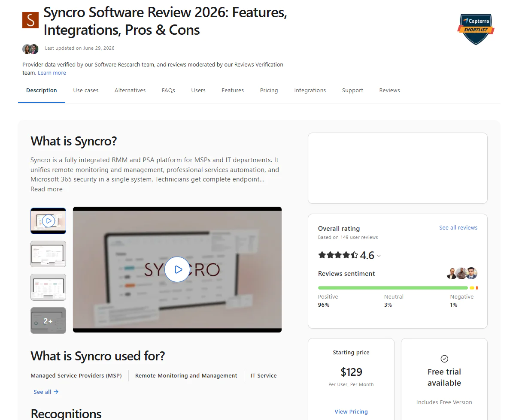Click the reviewer avatars beside Reviews sentiment
Image resolution: width=522 pixels, height=420 pixels.
pos(462,273)
